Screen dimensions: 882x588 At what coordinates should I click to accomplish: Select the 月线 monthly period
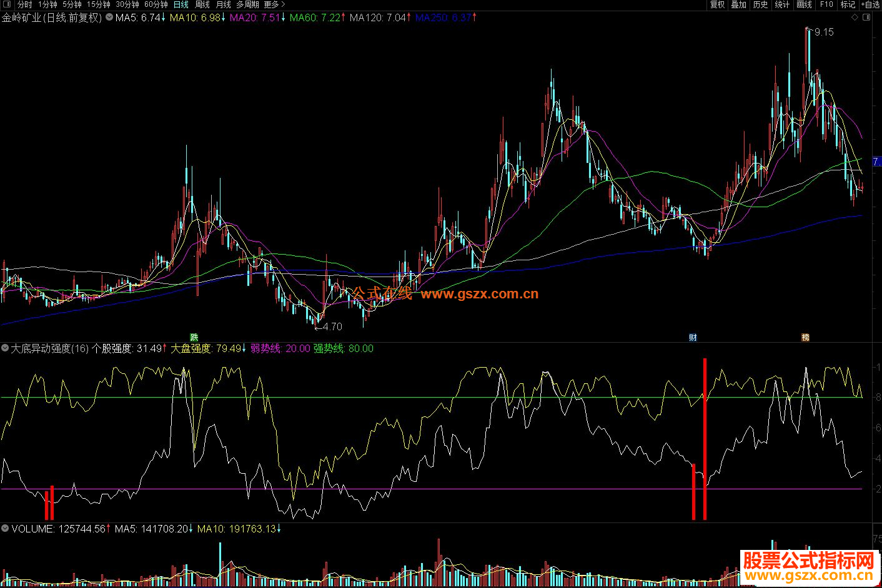click(224, 4)
